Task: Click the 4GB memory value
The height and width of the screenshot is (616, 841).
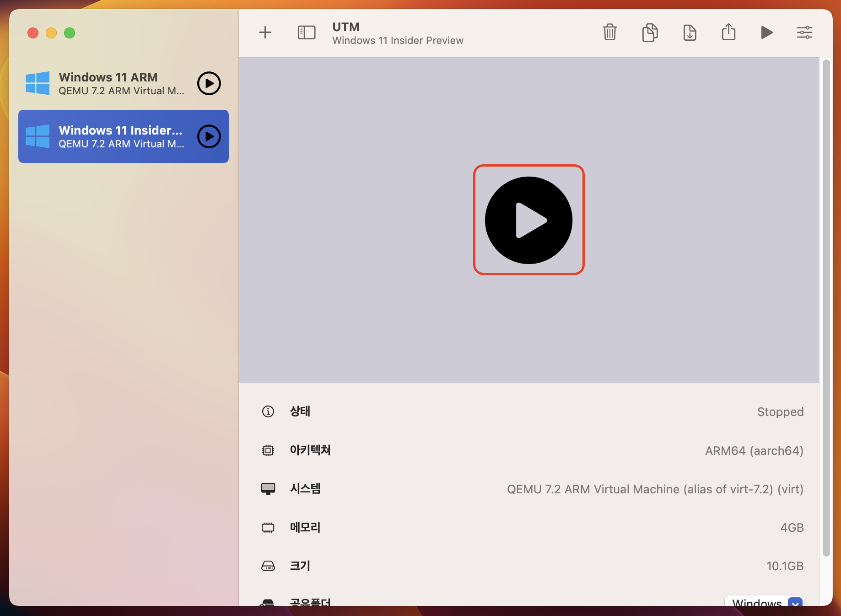Action: click(x=792, y=528)
